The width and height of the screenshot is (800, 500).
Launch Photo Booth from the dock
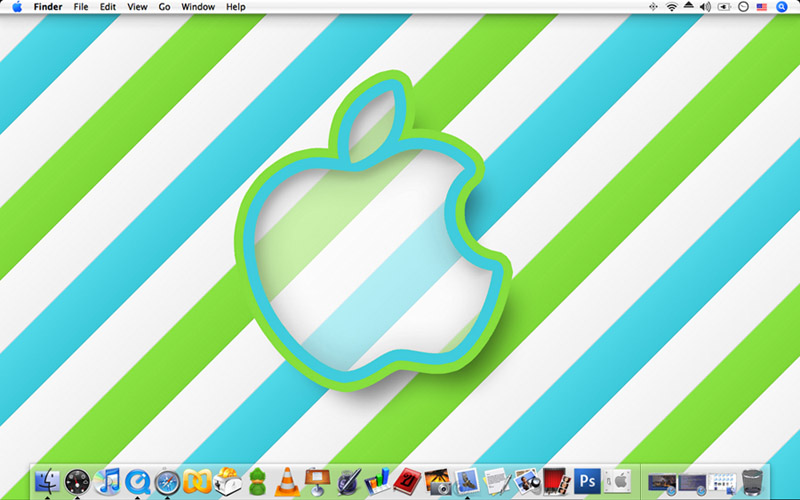557,482
